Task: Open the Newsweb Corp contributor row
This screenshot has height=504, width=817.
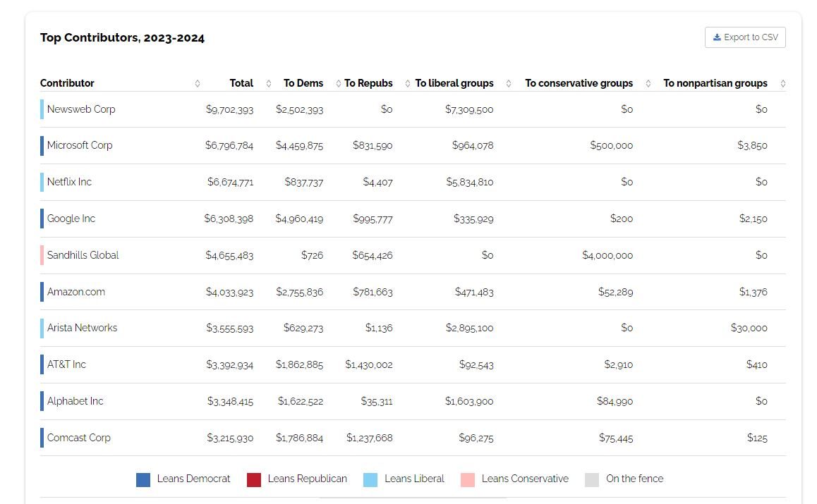Action: pos(81,109)
